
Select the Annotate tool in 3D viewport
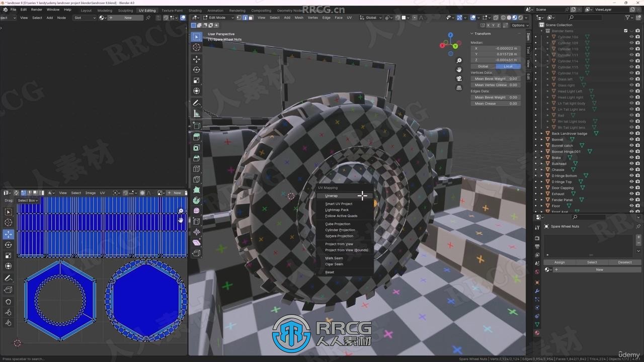pos(196,103)
